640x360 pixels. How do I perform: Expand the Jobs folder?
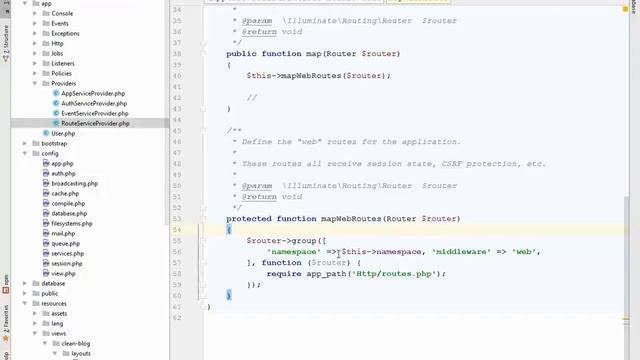point(35,53)
